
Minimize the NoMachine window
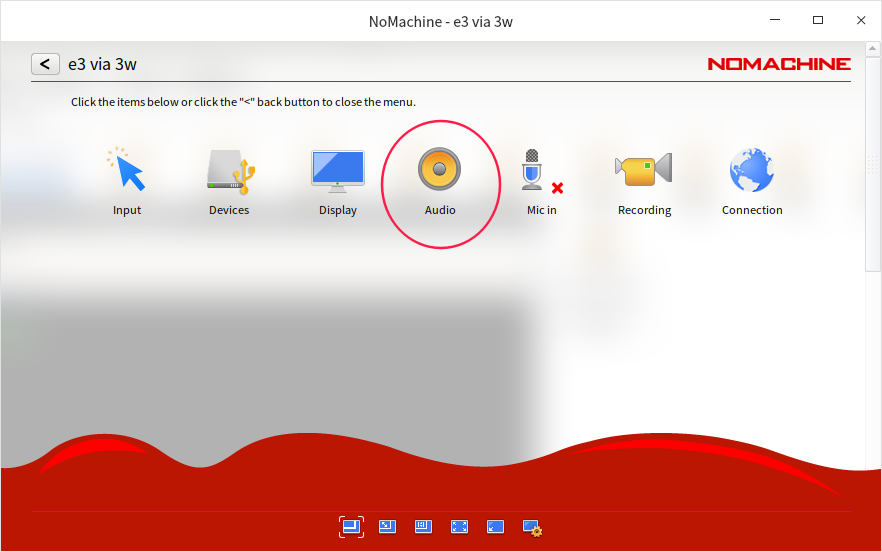pos(775,20)
